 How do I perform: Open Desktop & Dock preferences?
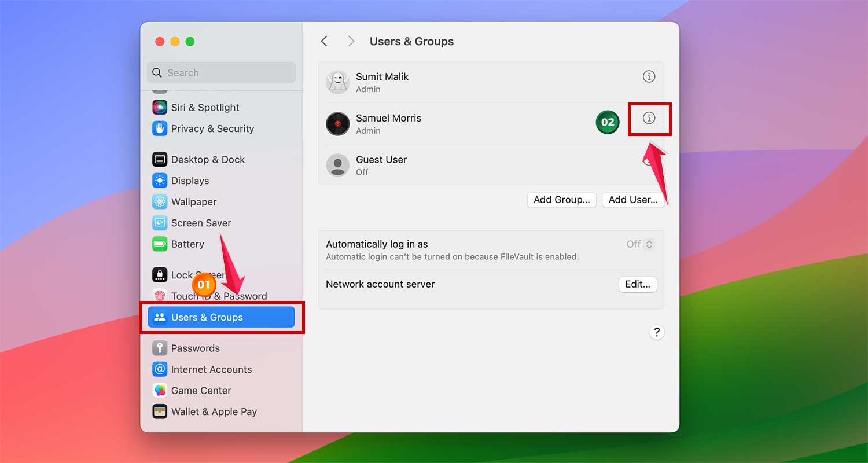pos(207,159)
